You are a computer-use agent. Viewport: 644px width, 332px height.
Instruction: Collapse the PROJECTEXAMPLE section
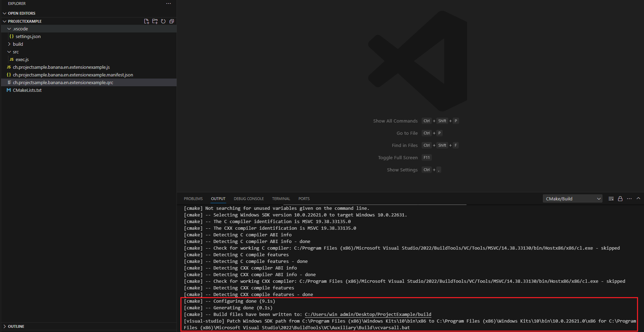pyautogui.click(x=5, y=21)
